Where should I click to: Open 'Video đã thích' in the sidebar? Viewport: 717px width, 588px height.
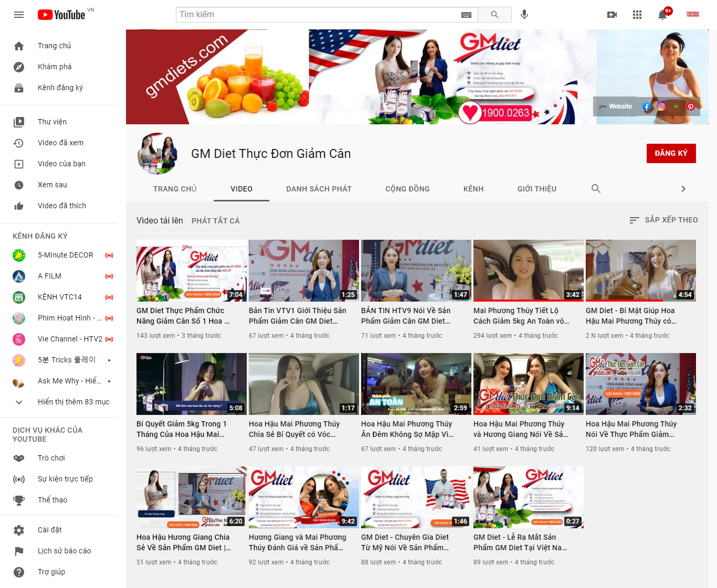pyautogui.click(x=61, y=206)
